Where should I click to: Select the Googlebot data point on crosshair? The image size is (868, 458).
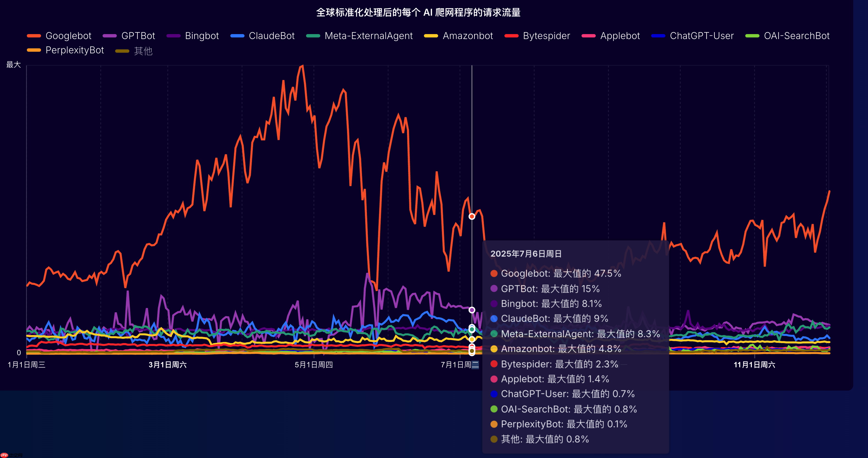tap(472, 217)
